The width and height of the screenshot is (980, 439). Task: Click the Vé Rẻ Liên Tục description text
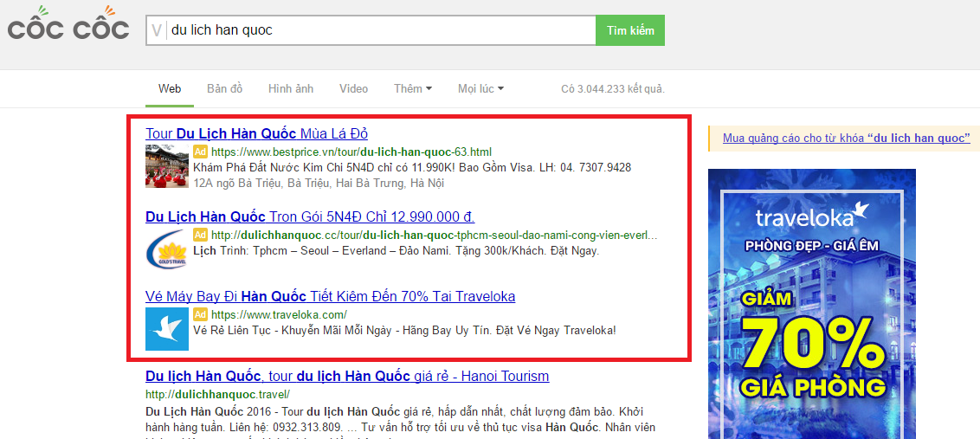click(x=405, y=330)
